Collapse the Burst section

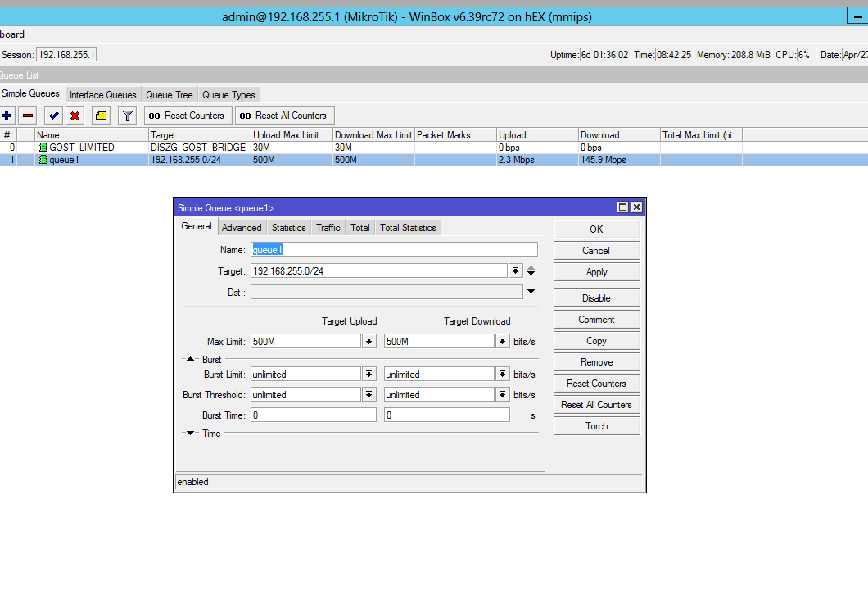click(x=191, y=359)
